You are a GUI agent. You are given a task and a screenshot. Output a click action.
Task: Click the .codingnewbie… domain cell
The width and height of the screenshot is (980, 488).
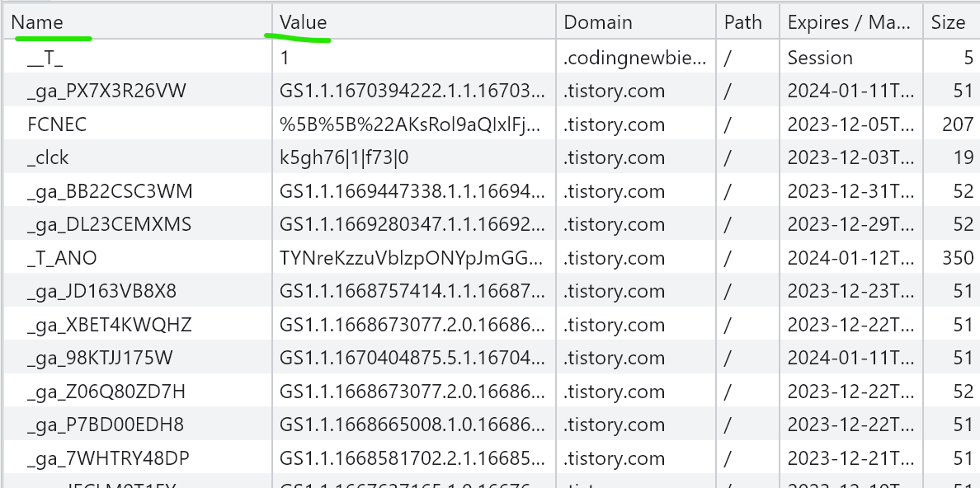(635, 58)
